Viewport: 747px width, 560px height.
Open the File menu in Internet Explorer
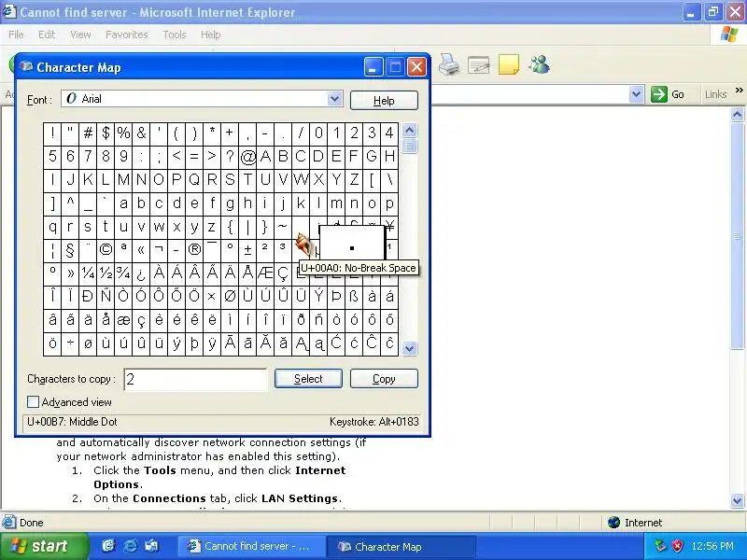16,35
